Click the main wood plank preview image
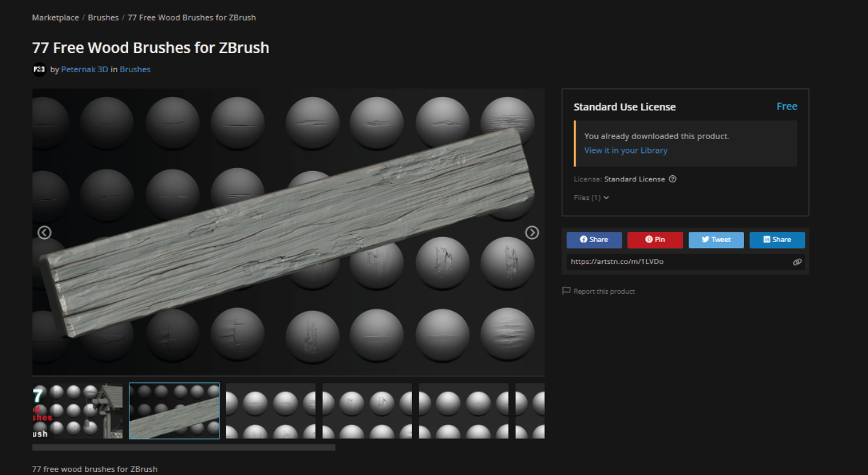Screen dimensions: 868x475 (289, 232)
